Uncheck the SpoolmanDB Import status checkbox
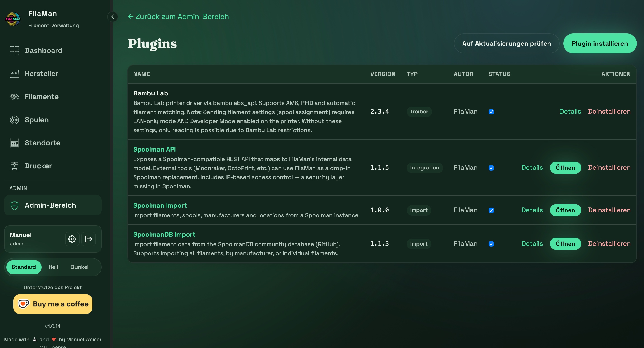Image resolution: width=644 pixels, height=348 pixels. [491, 244]
